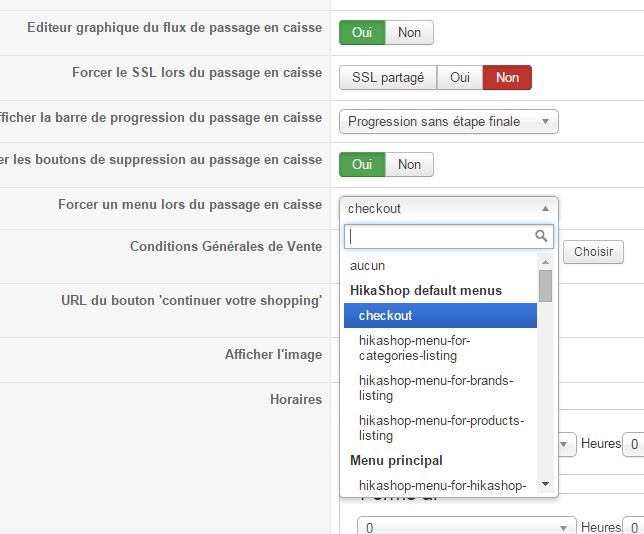Open the progress bar type dropdown
Viewport: 644px width, 534px height.
coord(448,122)
